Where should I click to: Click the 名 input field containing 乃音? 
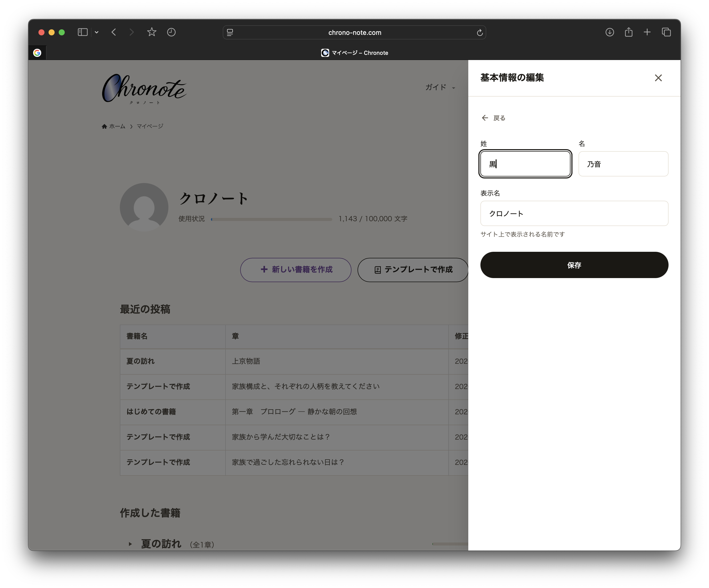[623, 164]
